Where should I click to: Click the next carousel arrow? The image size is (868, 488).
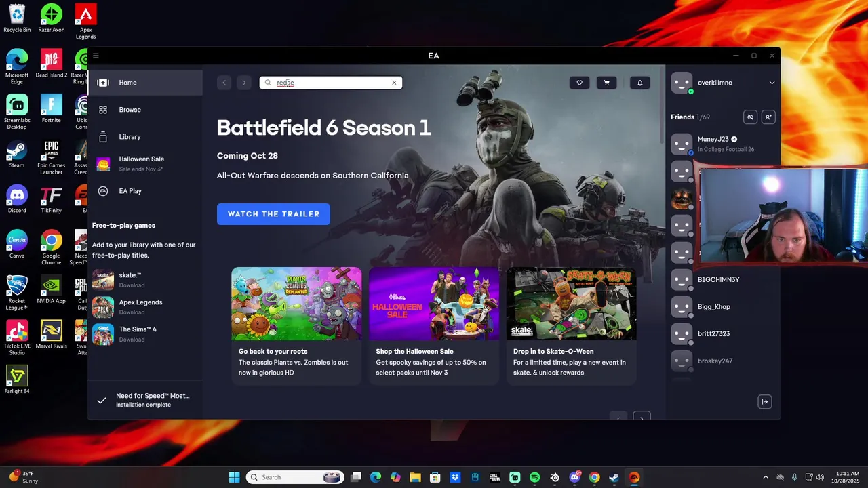click(642, 416)
